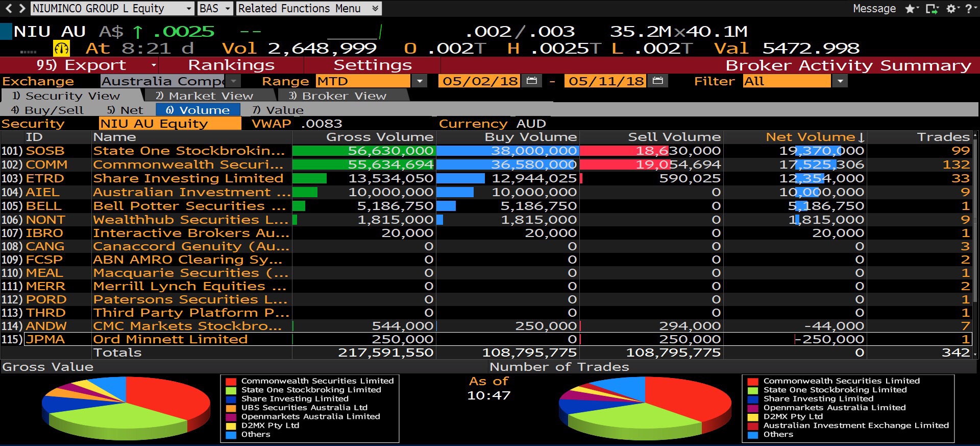The width and height of the screenshot is (980, 446).
Task: Click State One green gross volume bar
Action: [363, 151]
